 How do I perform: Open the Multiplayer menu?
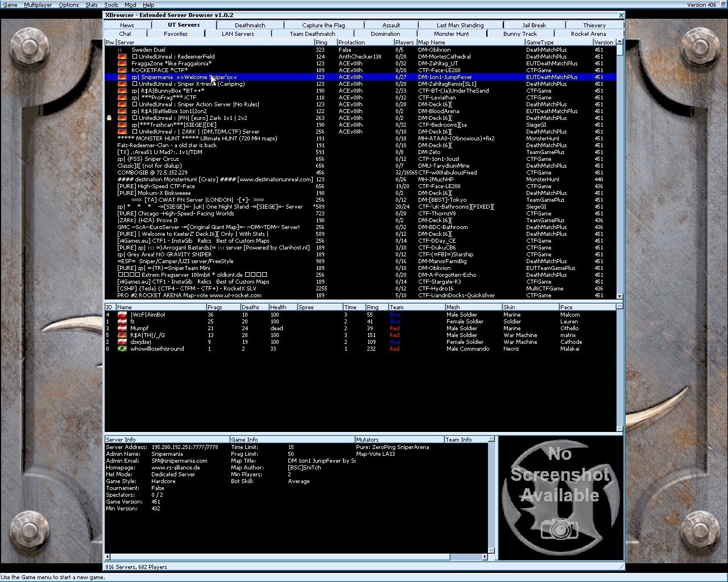[38, 5]
